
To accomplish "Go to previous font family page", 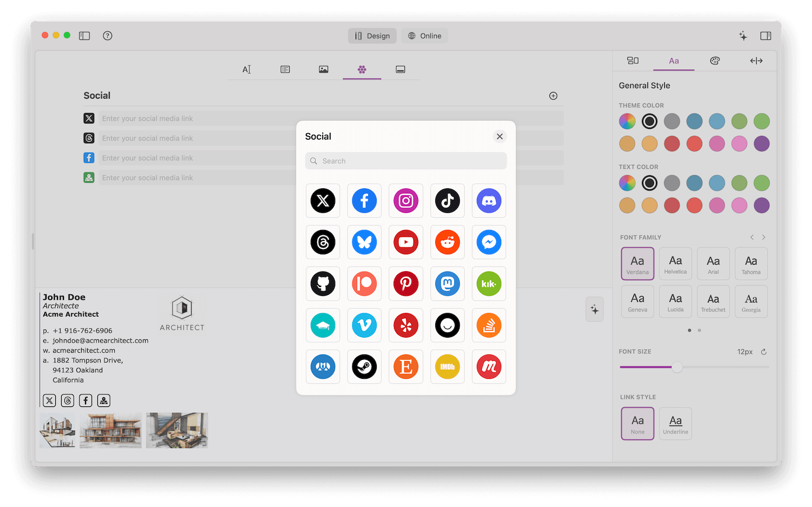I will click(752, 237).
